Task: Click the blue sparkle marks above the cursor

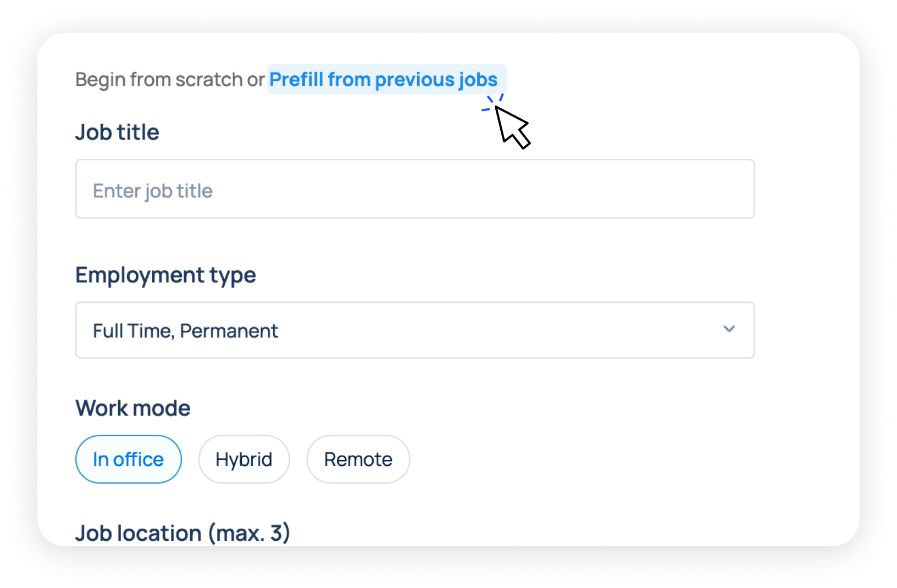Action: [492, 102]
